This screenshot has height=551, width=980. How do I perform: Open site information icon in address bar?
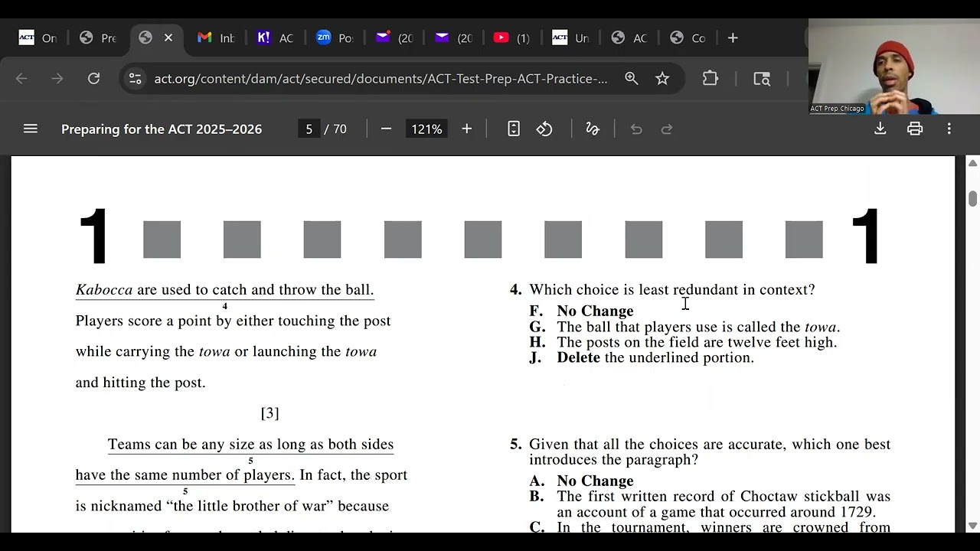(136, 78)
